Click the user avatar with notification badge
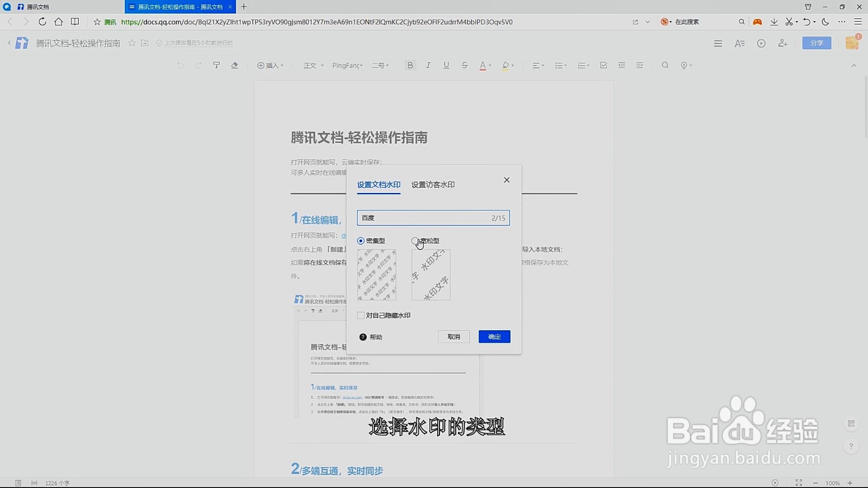 coord(852,42)
